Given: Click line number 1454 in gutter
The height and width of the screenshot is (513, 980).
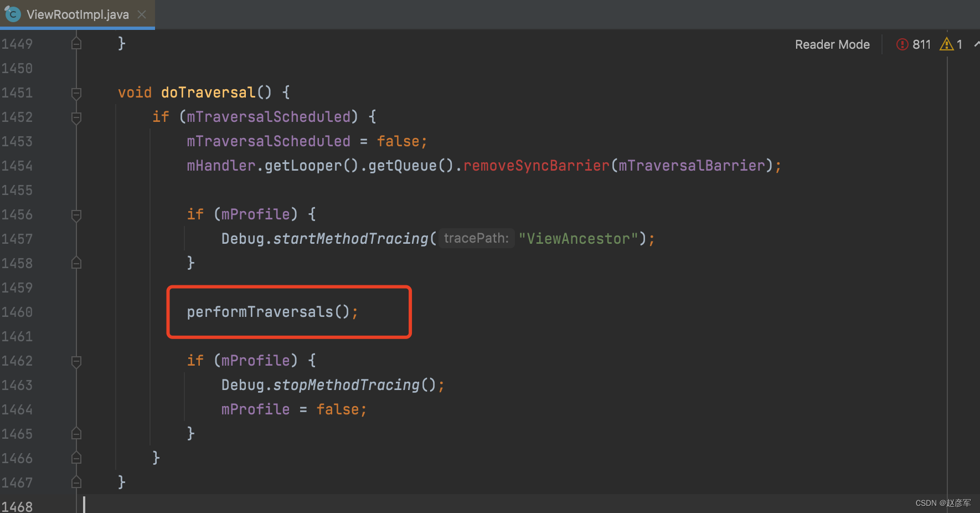Looking at the screenshot, I should click(17, 166).
